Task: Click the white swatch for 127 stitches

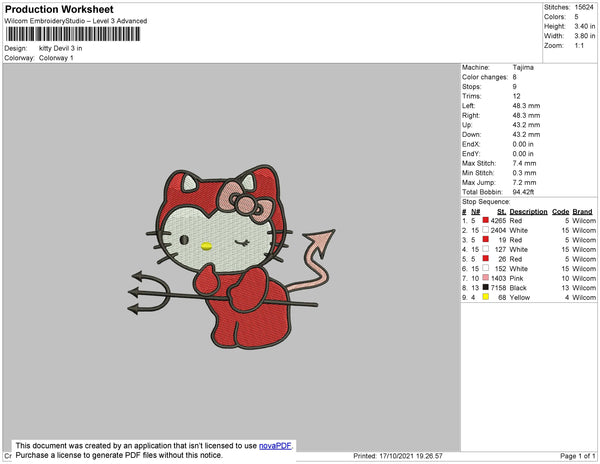Action: [x=486, y=249]
